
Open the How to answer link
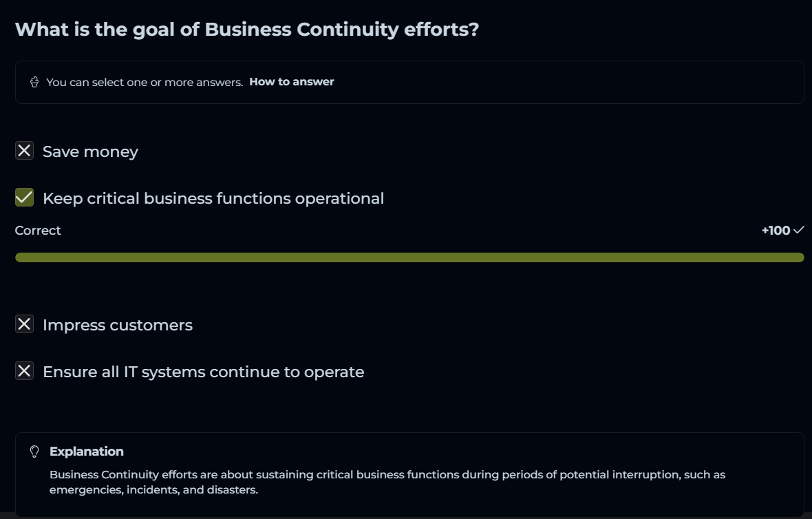pos(291,82)
